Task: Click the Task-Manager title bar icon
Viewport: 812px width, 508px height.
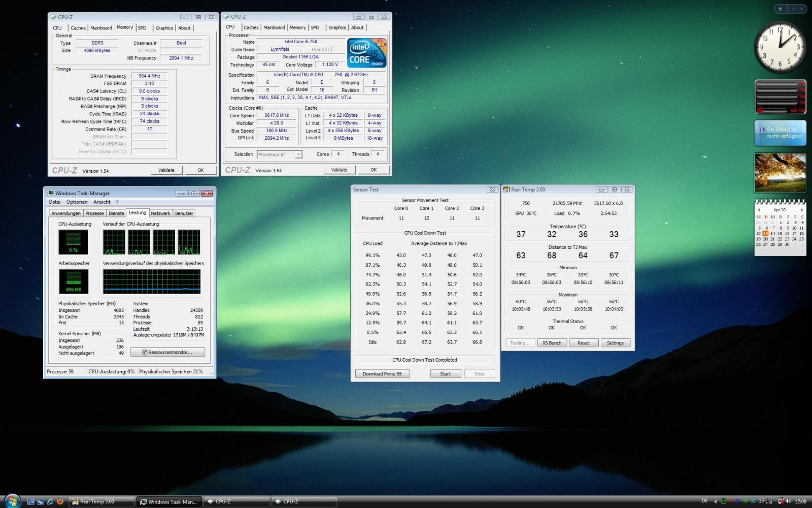Action: [x=50, y=193]
